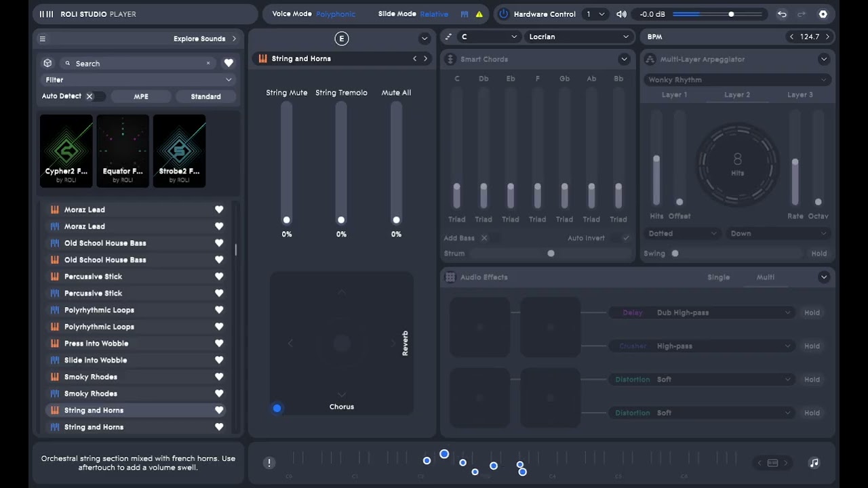Toggle Hold next to the Swing slider
This screenshot has width=868, height=488.
(819, 253)
